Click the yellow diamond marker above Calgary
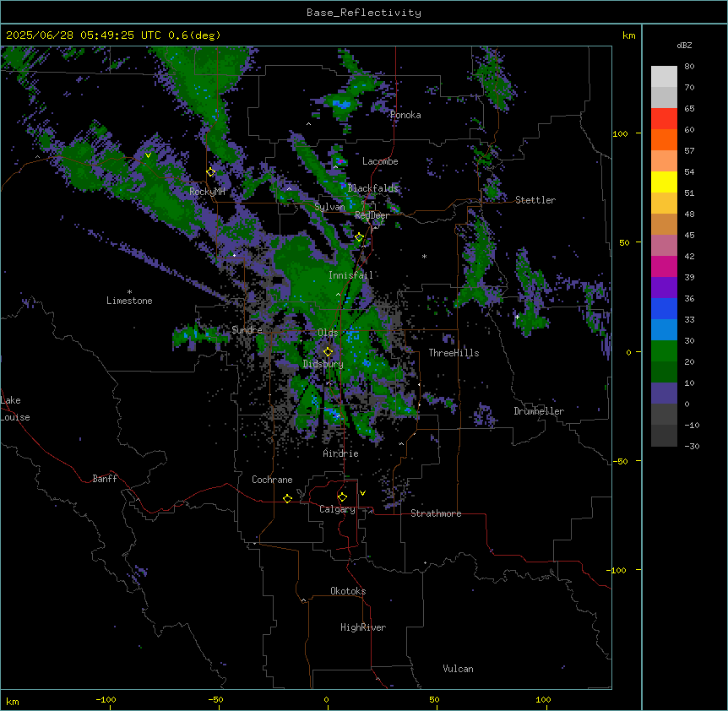Image resolution: width=728 pixels, height=711 pixels. coord(342,497)
